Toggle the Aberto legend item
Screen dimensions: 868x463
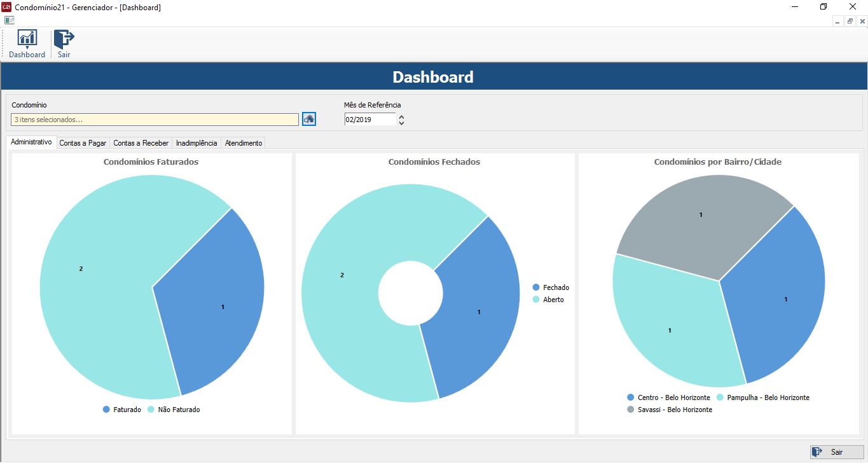(548, 300)
